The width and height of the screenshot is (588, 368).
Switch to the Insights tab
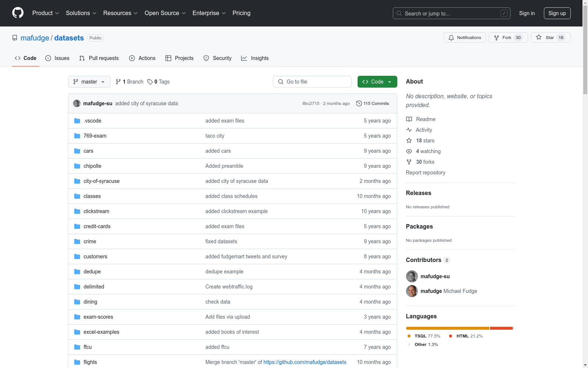tap(255, 58)
